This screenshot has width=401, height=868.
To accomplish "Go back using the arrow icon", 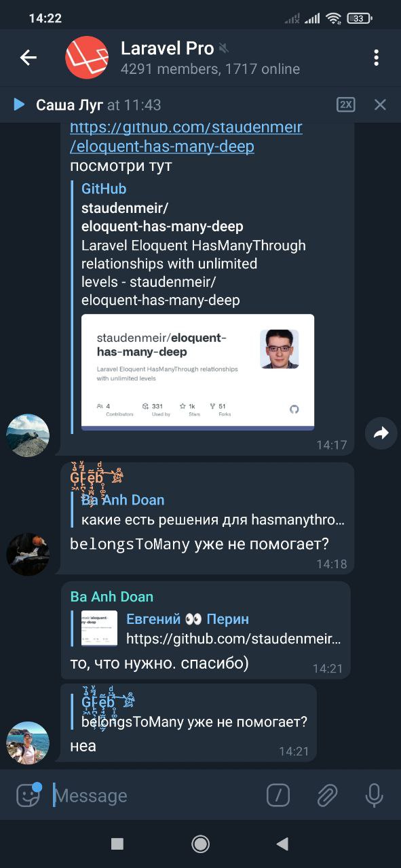I will [x=28, y=58].
